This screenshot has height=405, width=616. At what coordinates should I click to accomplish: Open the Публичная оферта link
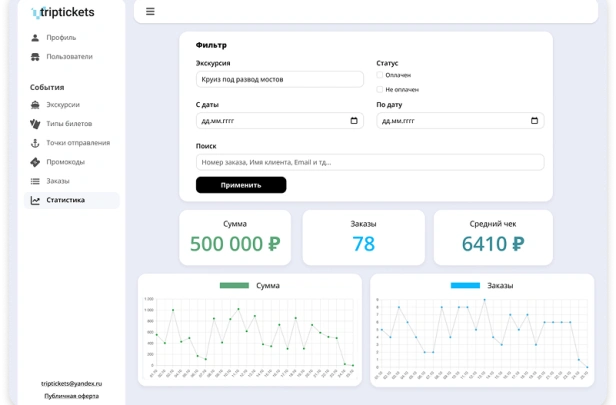pos(72,396)
